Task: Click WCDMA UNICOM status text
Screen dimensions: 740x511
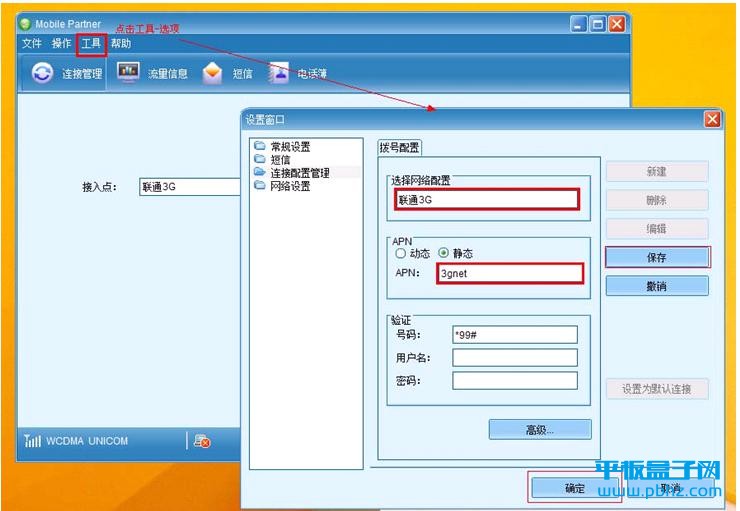Action: (87, 441)
